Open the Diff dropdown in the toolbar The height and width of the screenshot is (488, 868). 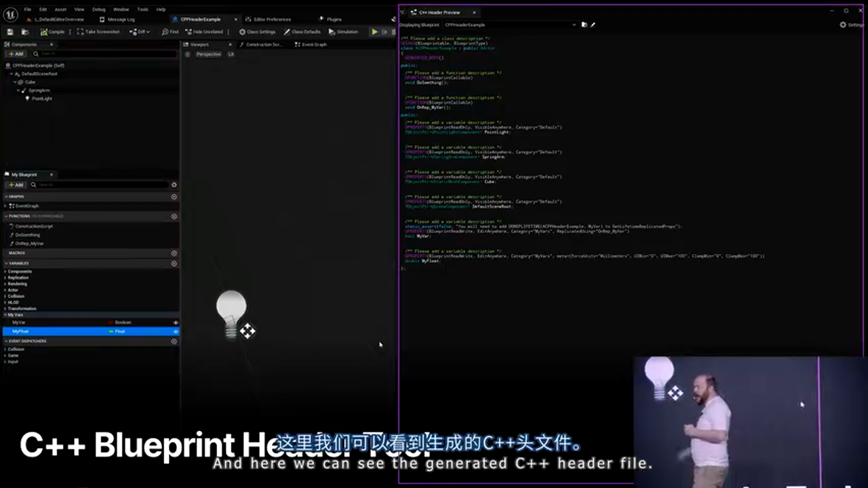click(x=142, y=32)
